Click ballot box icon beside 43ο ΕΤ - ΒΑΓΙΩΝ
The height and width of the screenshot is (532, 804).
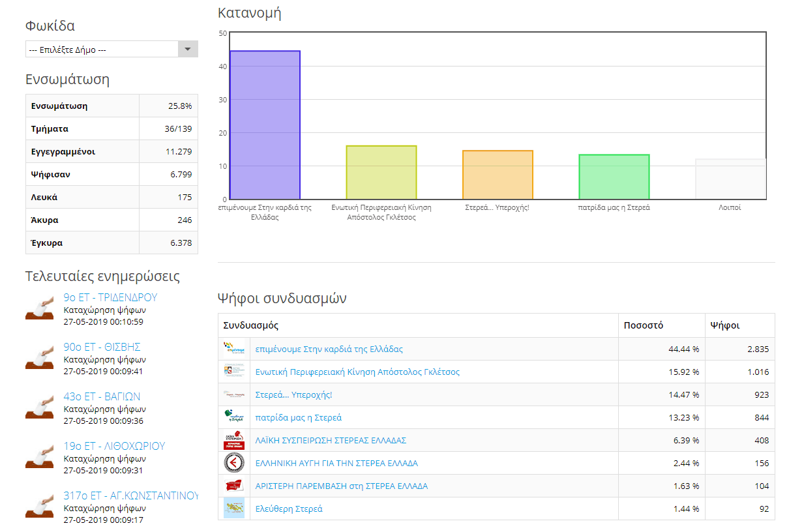pos(39,407)
